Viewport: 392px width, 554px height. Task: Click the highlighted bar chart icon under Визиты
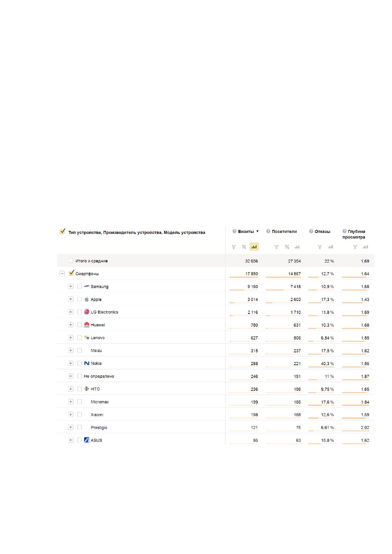point(254,247)
